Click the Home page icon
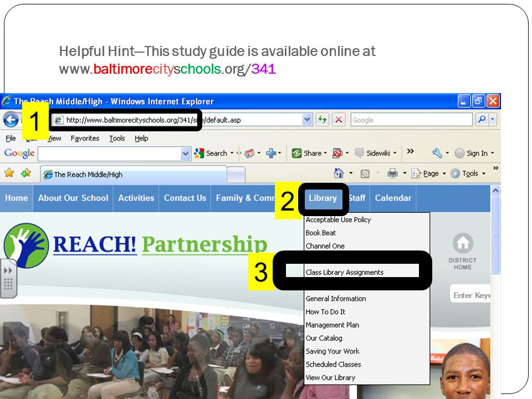The height and width of the screenshot is (399, 532). click(x=339, y=173)
